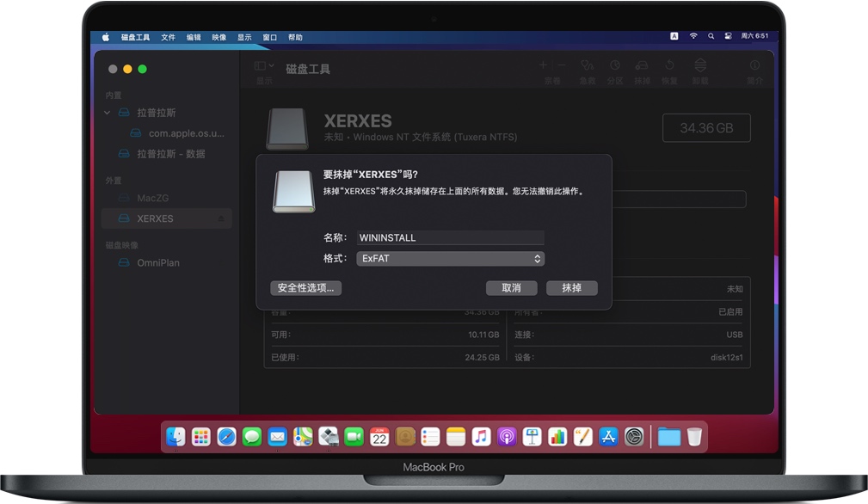
Task: Open the 文件 menu
Action: (x=169, y=37)
